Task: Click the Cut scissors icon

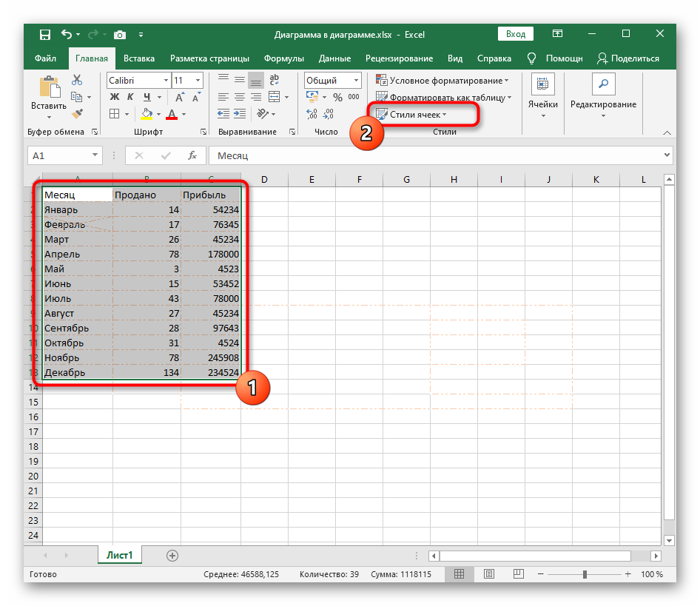Action: (77, 80)
